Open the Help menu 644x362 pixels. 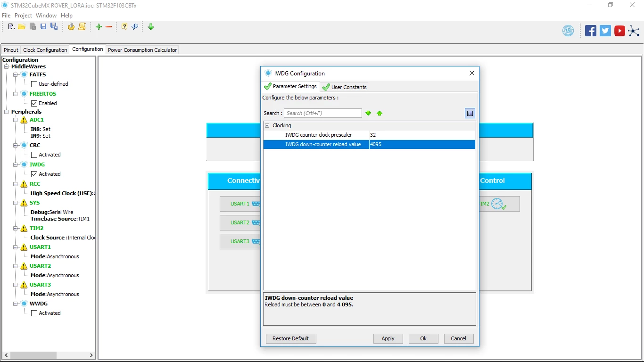[x=66, y=16]
